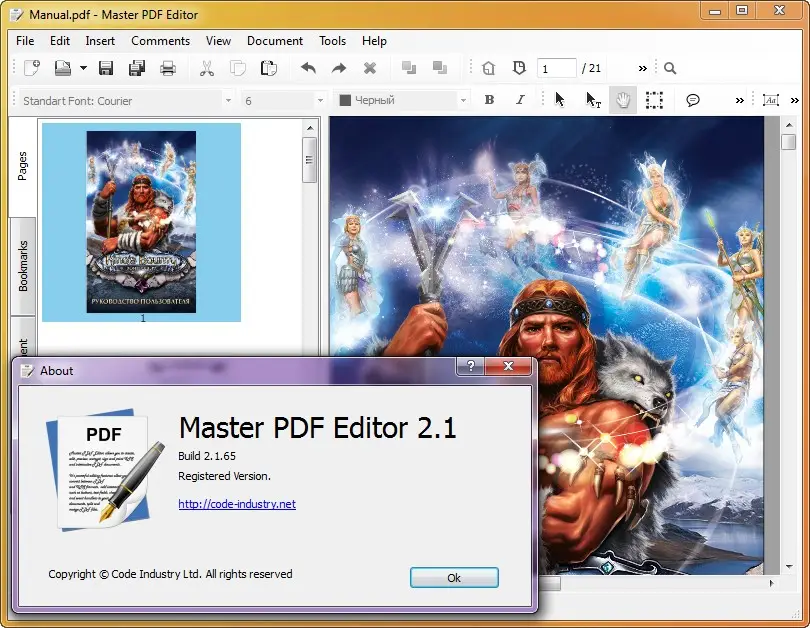Screen dimensions: 810x628
Task: Expand the tools toolbar overflow chevron
Action: [740, 100]
